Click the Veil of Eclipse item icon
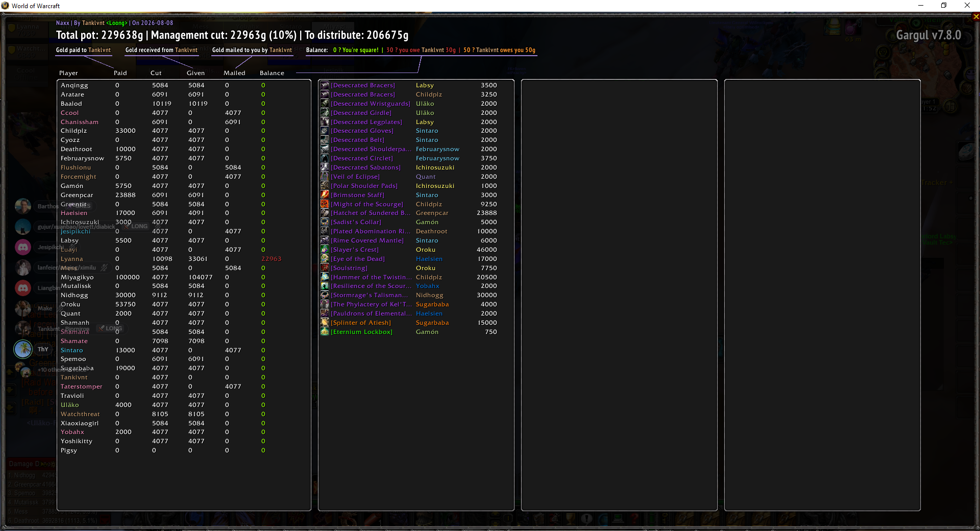The height and width of the screenshot is (531, 980). (325, 177)
